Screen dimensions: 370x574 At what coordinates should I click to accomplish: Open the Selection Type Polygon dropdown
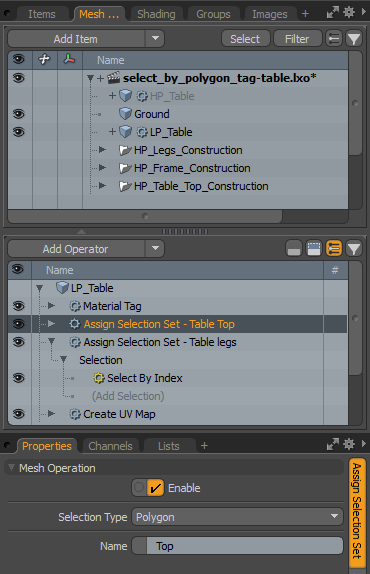coord(237,517)
